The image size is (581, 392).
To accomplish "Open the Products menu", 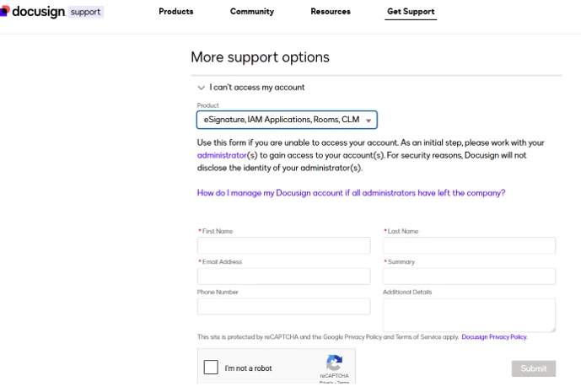I will click(176, 12).
